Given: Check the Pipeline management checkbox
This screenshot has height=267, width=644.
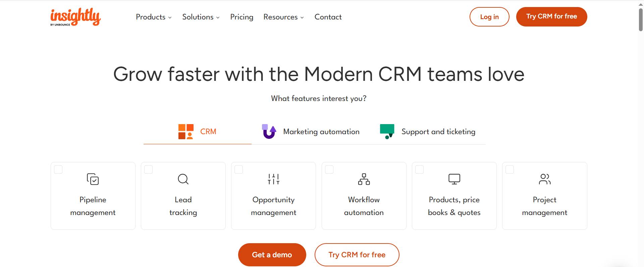Looking at the screenshot, I should pos(58,170).
